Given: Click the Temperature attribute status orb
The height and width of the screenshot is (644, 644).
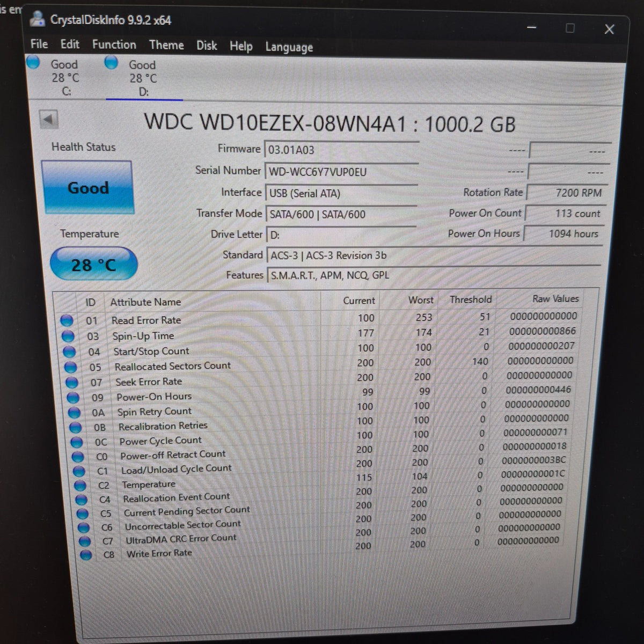Looking at the screenshot, I should (80, 485).
